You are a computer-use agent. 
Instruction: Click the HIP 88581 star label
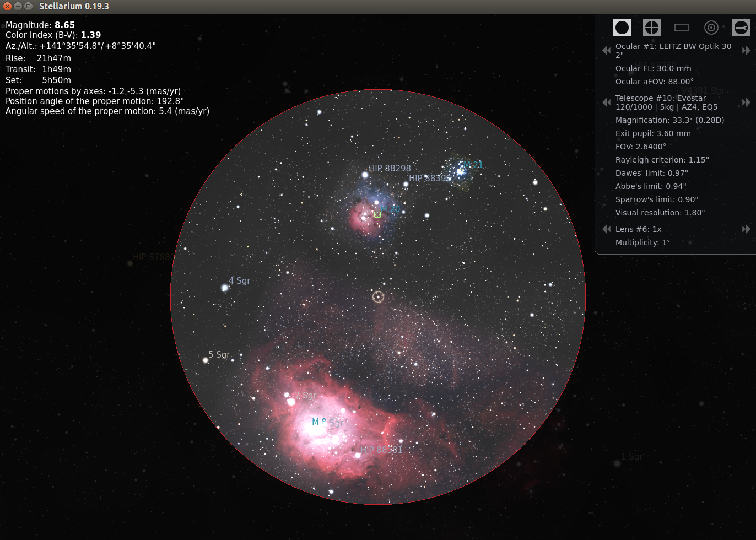[382, 450]
